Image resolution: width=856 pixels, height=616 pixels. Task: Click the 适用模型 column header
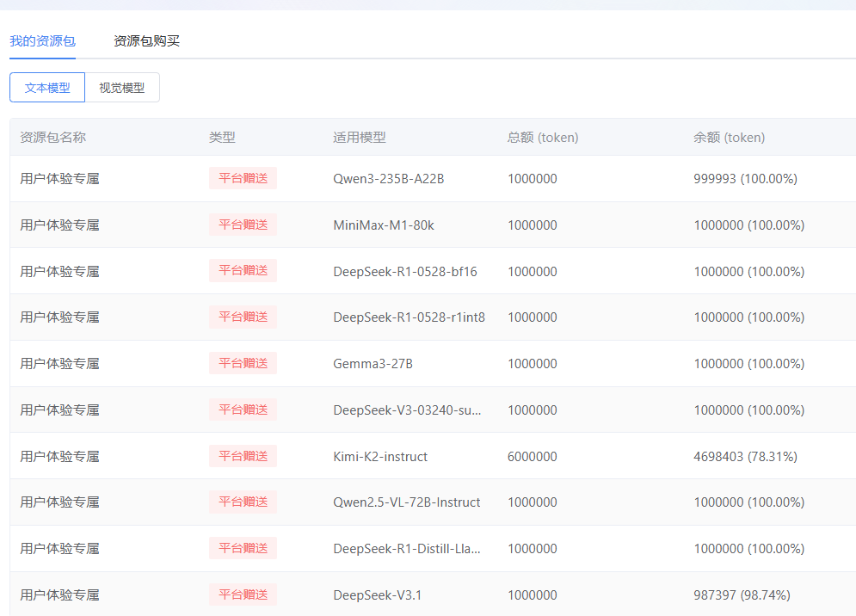[x=360, y=137]
